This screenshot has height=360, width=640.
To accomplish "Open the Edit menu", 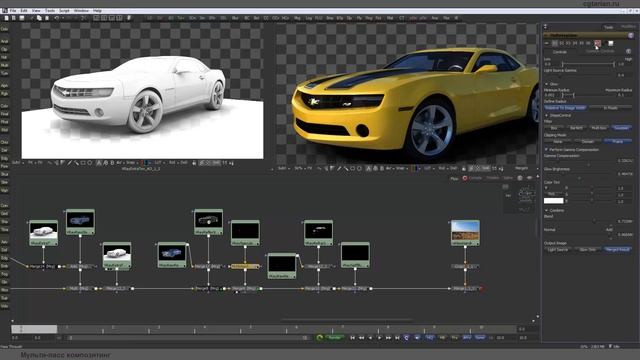I will click(x=24, y=11).
